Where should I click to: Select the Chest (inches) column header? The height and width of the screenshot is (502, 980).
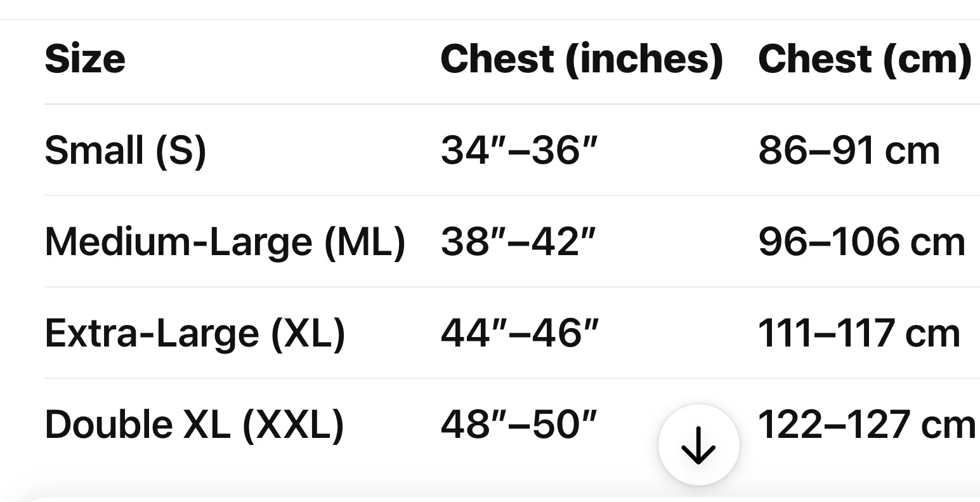(x=582, y=60)
